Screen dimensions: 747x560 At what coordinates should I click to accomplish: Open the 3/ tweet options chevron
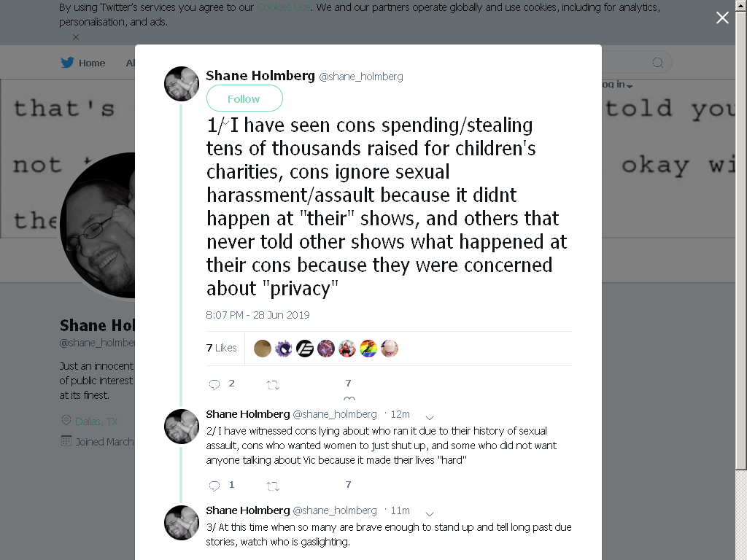pyautogui.click(x=429, y=514)
